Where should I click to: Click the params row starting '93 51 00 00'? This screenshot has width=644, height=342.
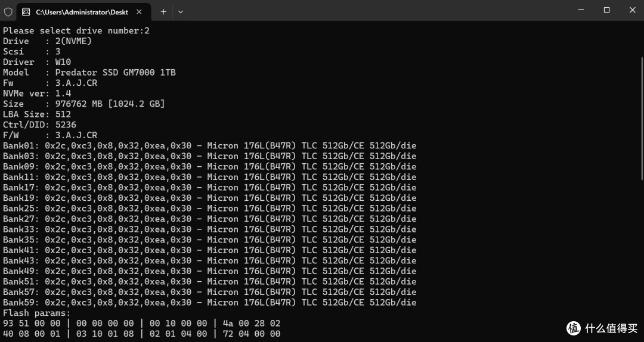click(x=142, y=323)
